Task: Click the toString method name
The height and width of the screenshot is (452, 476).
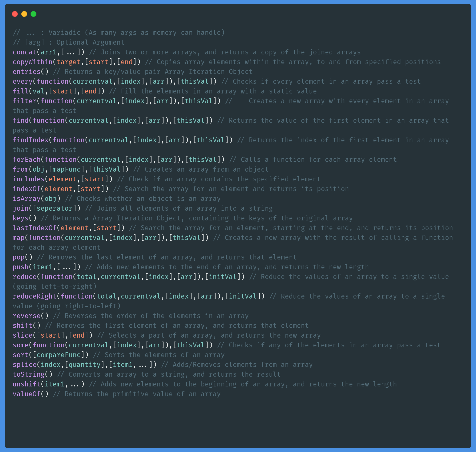Action: pos(28,374)
